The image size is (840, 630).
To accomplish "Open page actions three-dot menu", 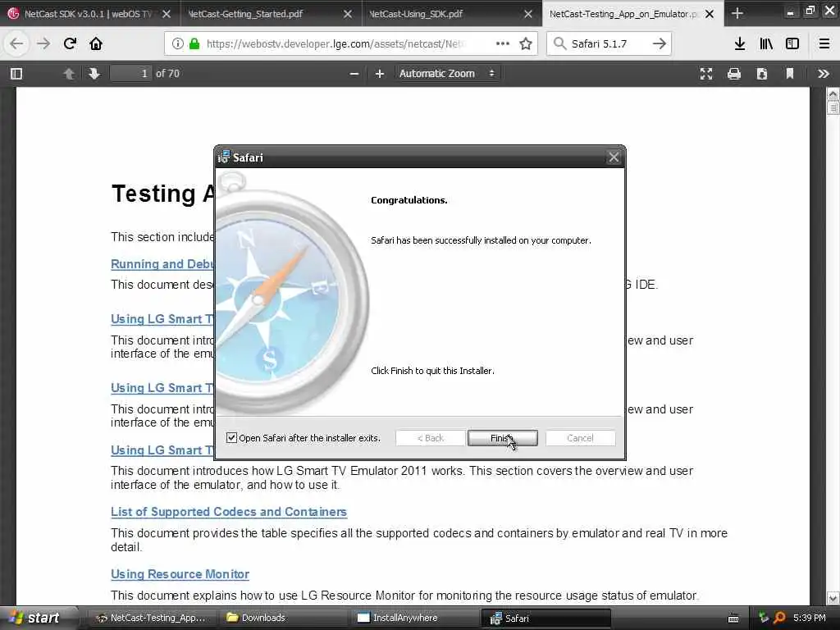I will 503,43.
